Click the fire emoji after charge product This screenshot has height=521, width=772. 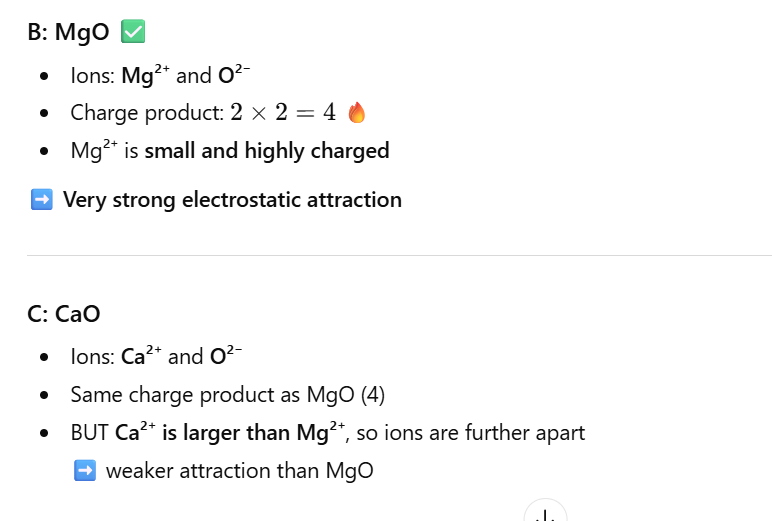point(357,114)
